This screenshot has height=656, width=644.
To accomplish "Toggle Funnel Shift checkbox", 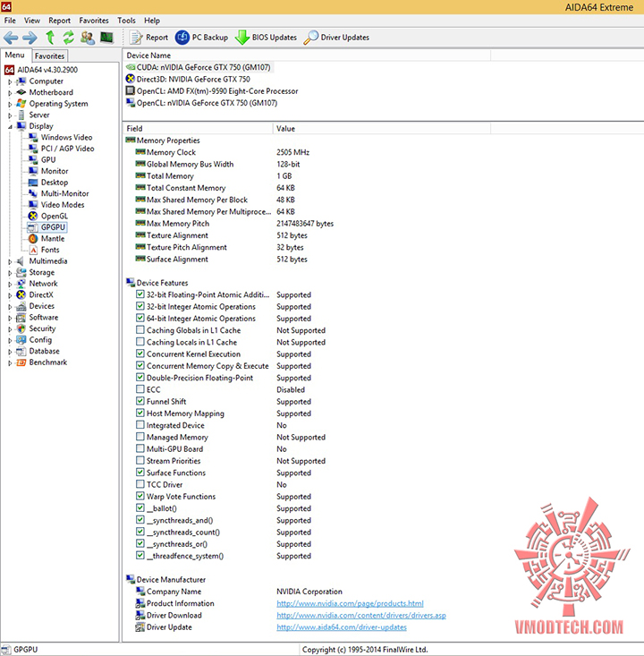I will (140, 401).
